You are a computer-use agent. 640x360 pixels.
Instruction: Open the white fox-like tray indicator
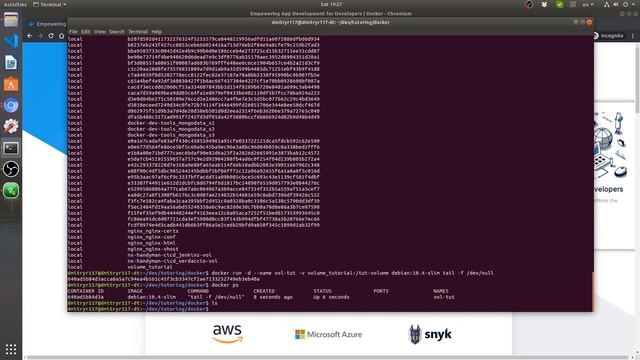[544, 4]
